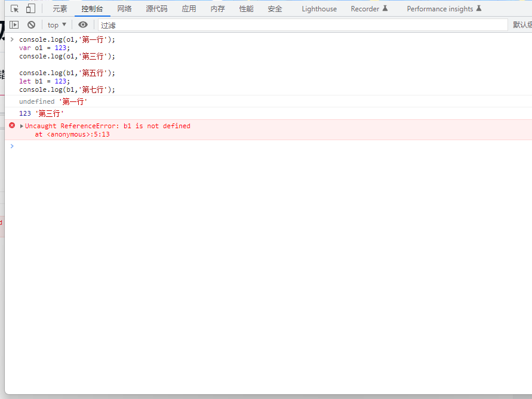Clear the console with the ban icon
Image resolution: width=532 pixels, height=399 pixels.
pos(31,24)
